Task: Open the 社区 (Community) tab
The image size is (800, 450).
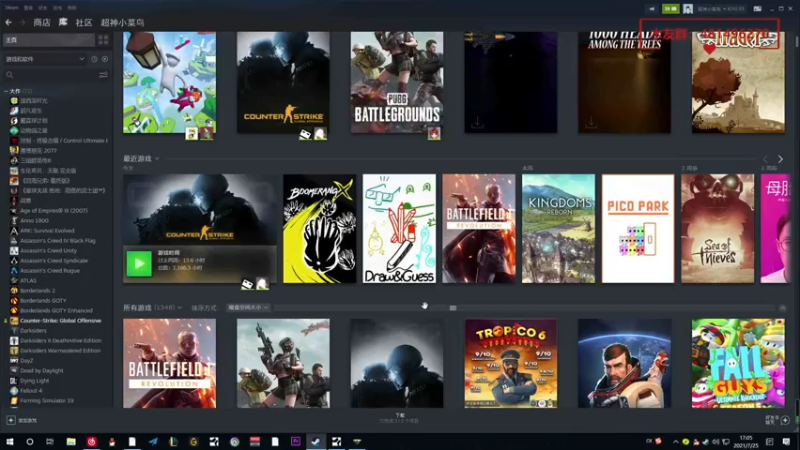Action: (84, 22)
